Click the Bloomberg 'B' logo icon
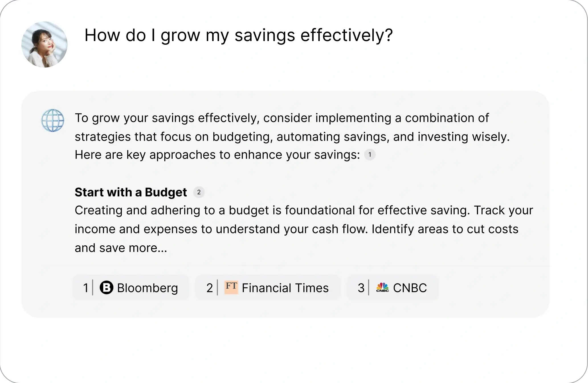This screenshot has height=383, width=588. [x=107, y=287]
